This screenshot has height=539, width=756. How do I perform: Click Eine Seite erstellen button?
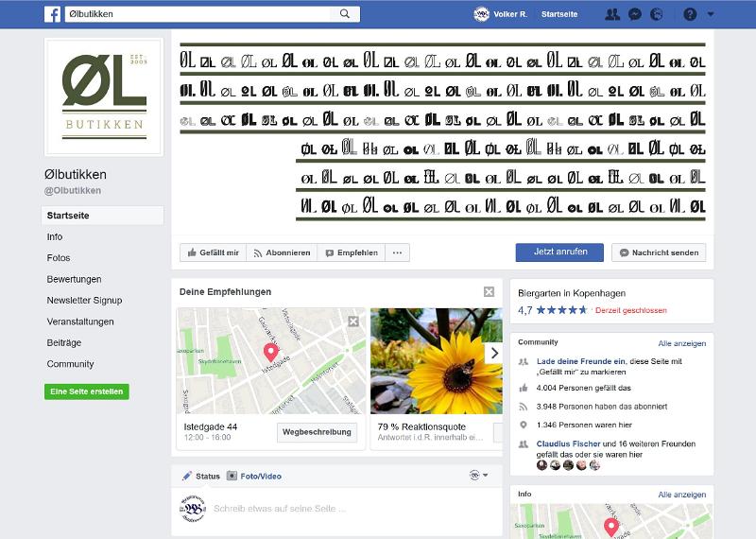point(87,391)
